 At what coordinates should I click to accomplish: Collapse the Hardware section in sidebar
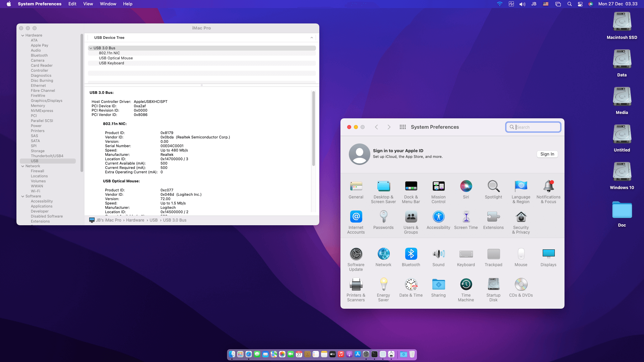pos(23,36)
